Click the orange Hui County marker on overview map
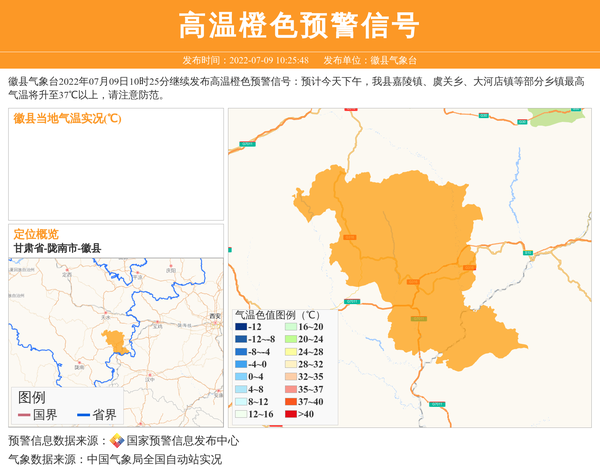This screenshot has height=471, width=600. point(115,341)
